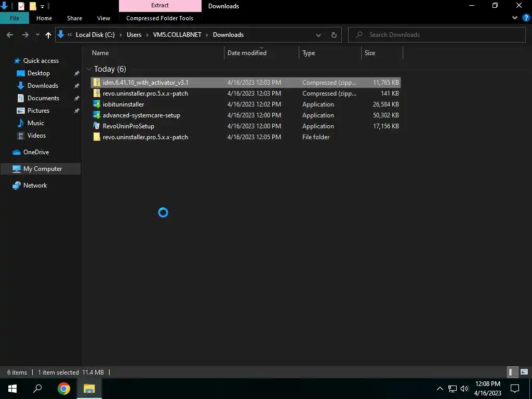Go back using the Back arrow
This screenshot has width=532, height=399.
[x=10, y=35]
